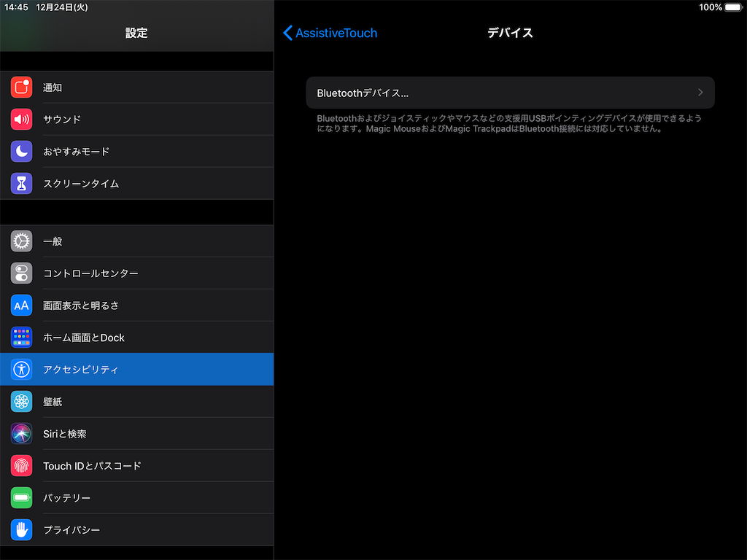747x560 pixels.
Task: Tap the Touch ID fingerprint icon
Action: click(21, 465)
